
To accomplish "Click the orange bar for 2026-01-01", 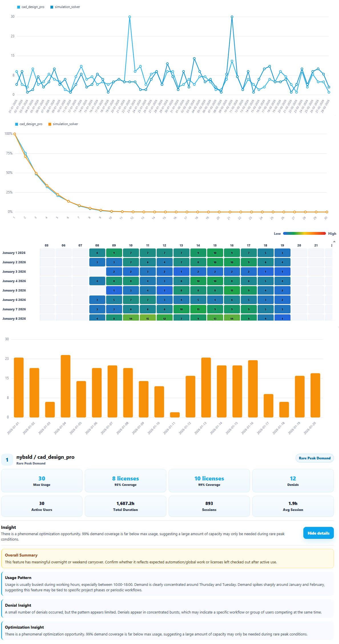I will (x=19, y=388).
